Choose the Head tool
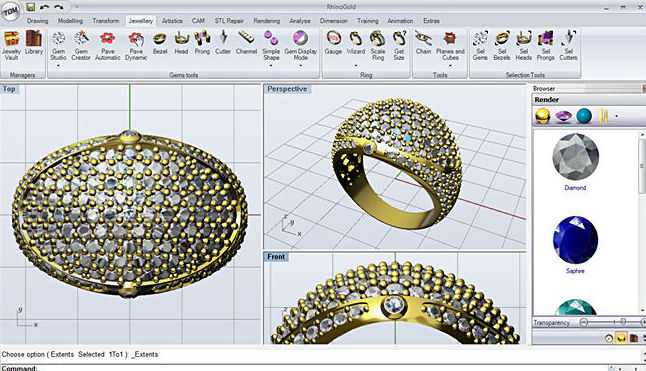 coord(181,43)
